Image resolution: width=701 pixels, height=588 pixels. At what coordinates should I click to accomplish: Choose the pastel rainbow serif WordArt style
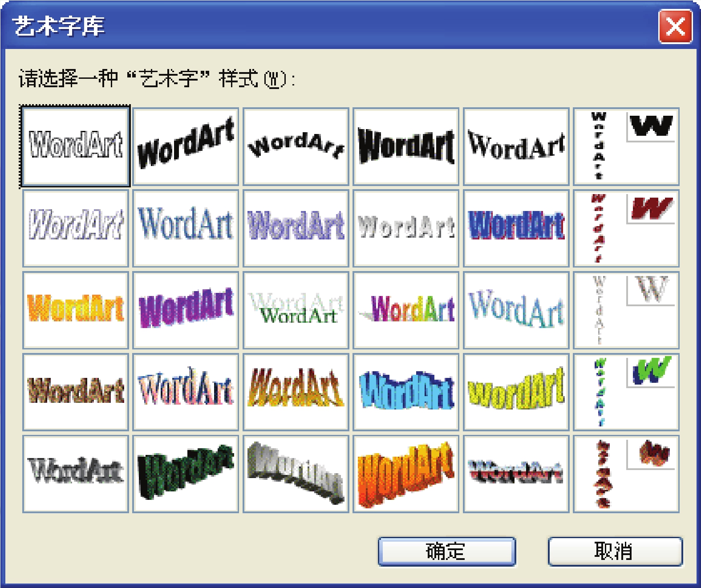186,392
